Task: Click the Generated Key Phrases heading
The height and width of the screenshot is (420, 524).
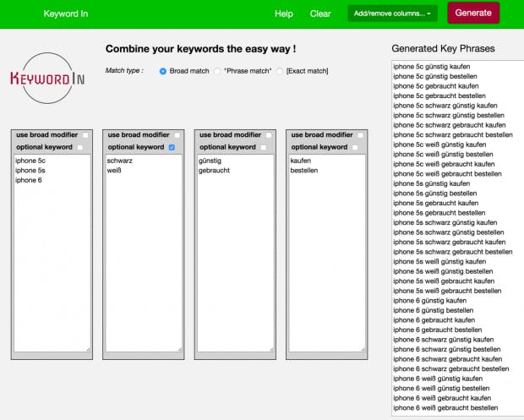Action: point(443,48)
